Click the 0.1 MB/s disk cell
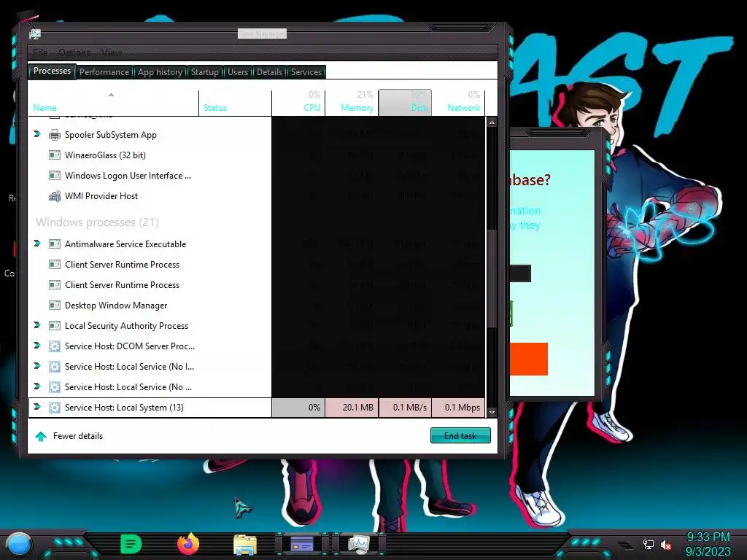Image resolution: width=747 pixels, height=560 pixels. coord(405,408)
